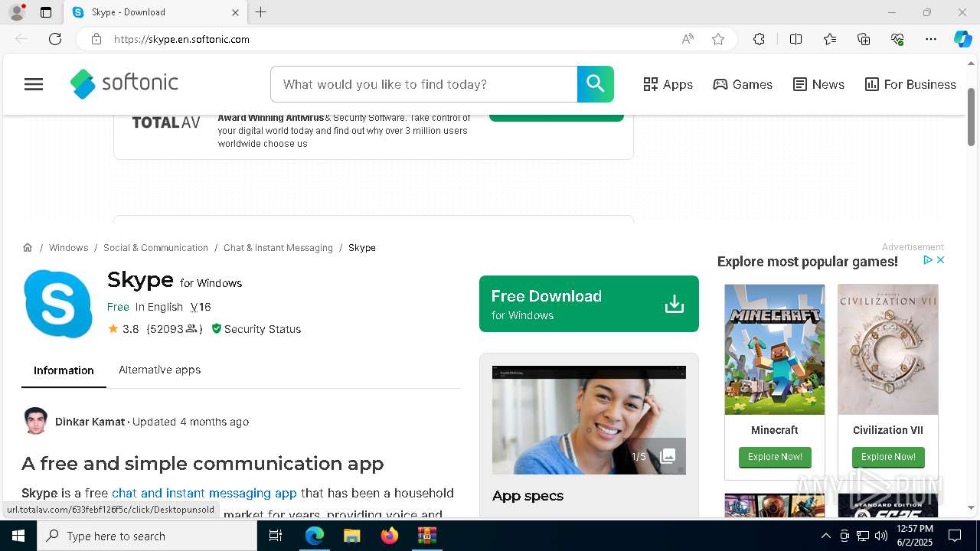Open a new browser tab
The height and width of the screenshot is (551, 980).
pyautogui.click(x=261, y=12)
